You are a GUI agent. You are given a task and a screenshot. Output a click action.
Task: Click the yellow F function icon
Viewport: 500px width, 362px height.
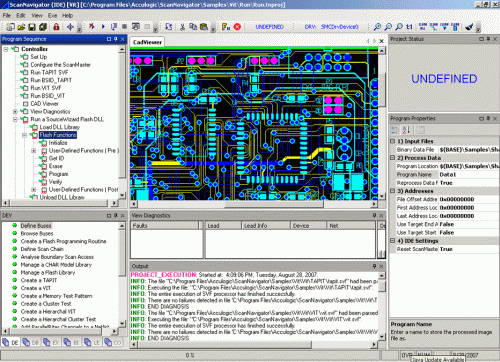pos(226,27)
